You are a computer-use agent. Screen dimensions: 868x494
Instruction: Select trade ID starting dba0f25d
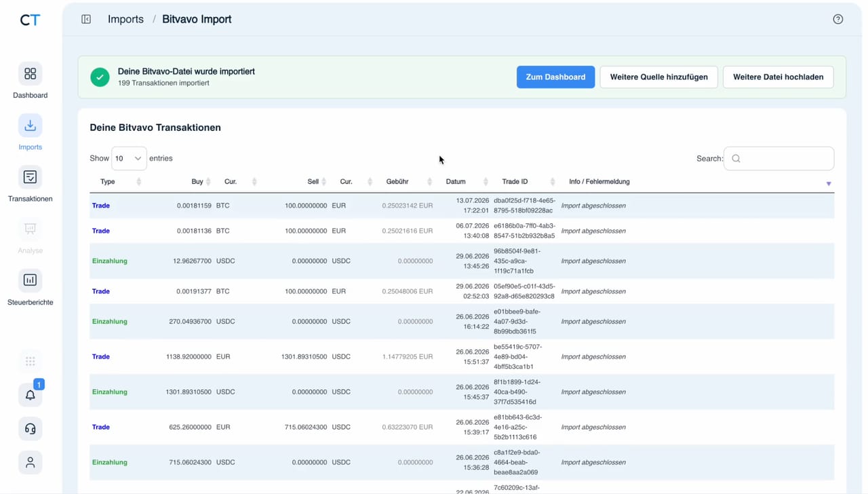click(x=524, y=206)
